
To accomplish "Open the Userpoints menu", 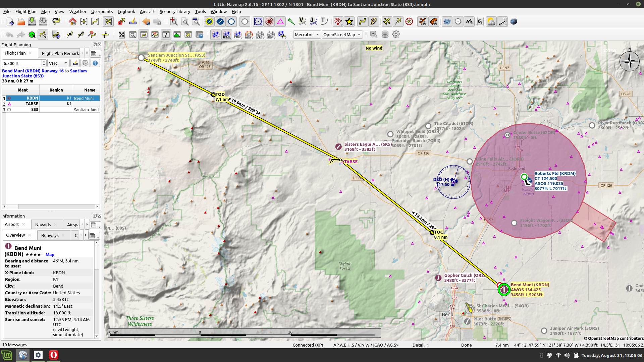I will tap(102, 11).
